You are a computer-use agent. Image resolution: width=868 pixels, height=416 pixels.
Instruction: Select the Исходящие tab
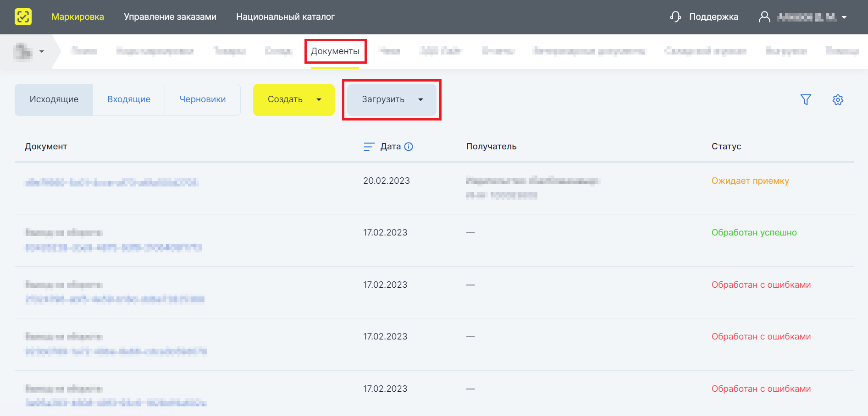(x=54, y=99)
